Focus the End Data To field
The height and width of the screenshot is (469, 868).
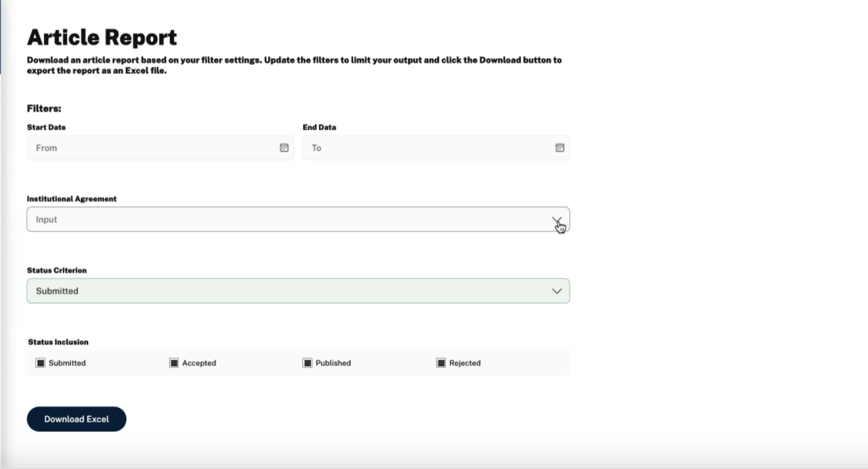(x=427, y=148)
